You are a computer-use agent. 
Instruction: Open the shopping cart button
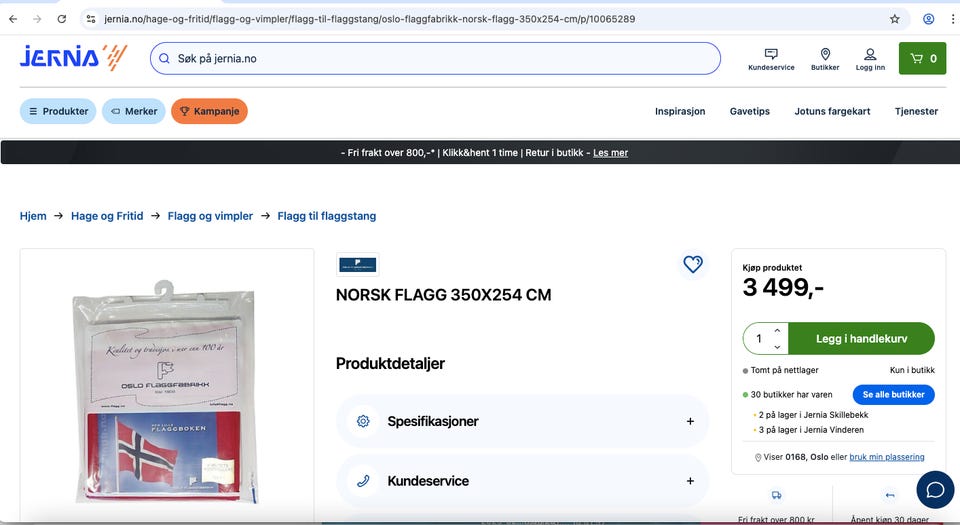(x=922, y=58)
